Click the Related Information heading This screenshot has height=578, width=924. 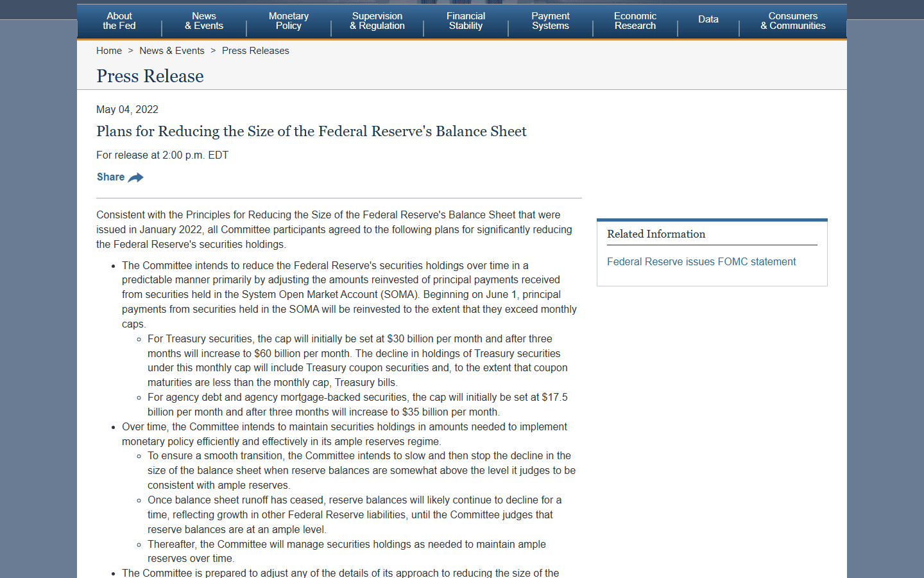(x=656, y=234)
